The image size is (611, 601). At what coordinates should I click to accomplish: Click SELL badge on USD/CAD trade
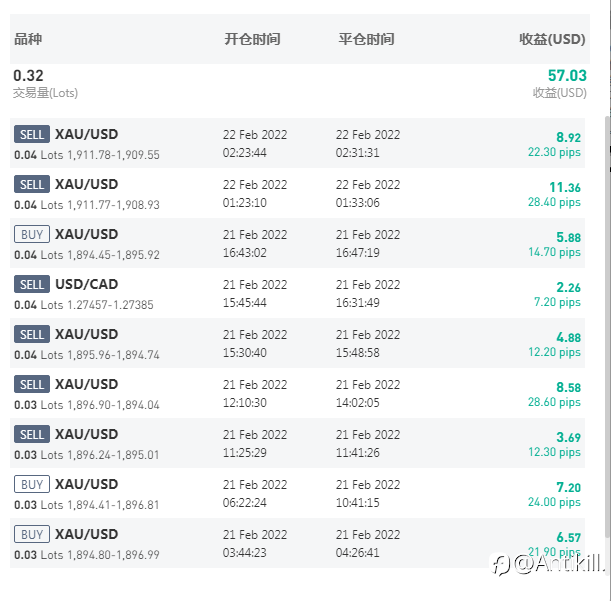tap(32, 284)
